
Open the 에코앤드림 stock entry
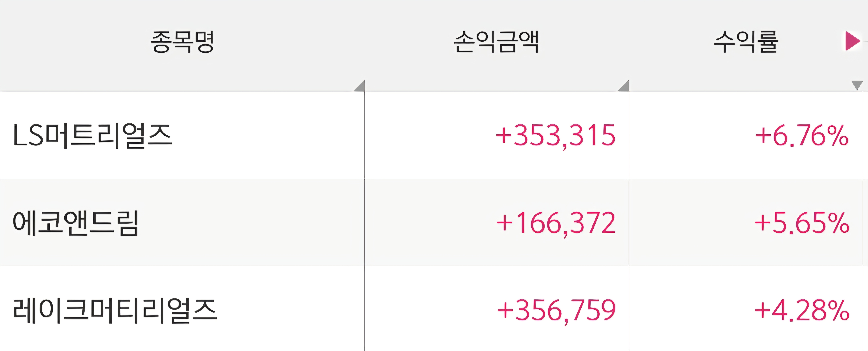76,223
